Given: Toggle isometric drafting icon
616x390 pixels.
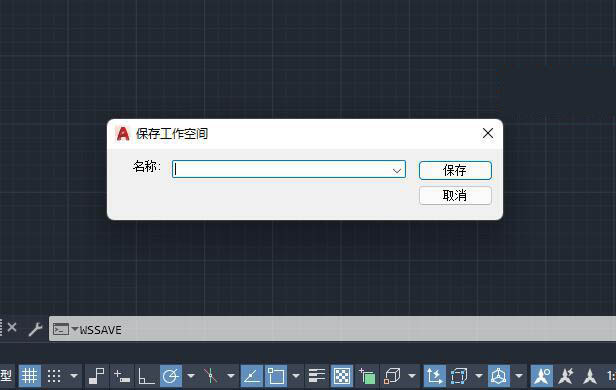Looking at the screenshot, I should tap(211, 376).
